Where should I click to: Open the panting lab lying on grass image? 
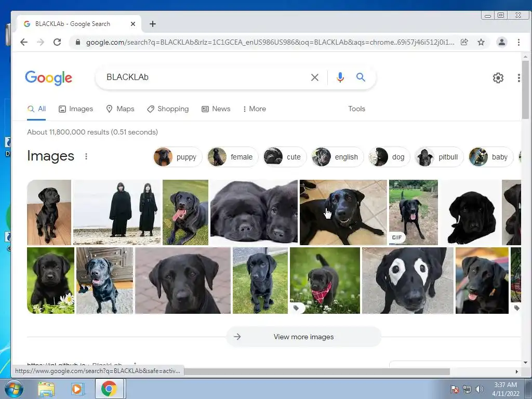pyautogui.click(x=185, y=212)
